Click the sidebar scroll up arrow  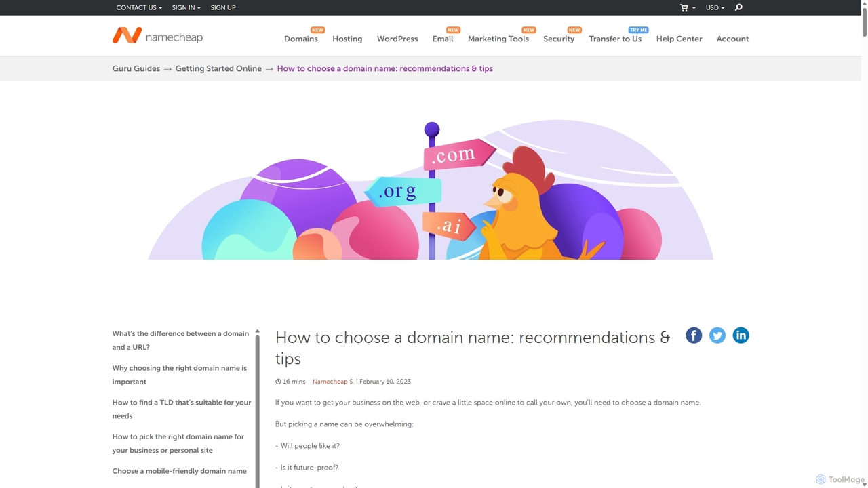257,331
